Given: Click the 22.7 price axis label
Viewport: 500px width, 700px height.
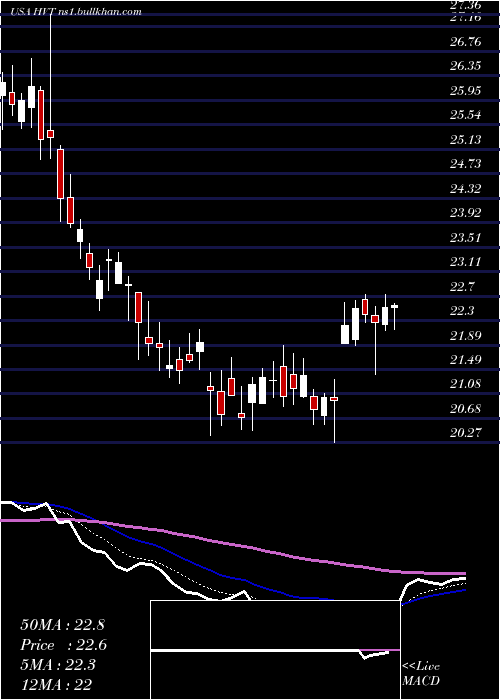Looking at the screenshot, I should pyautogui.click(x=462, y=286).
